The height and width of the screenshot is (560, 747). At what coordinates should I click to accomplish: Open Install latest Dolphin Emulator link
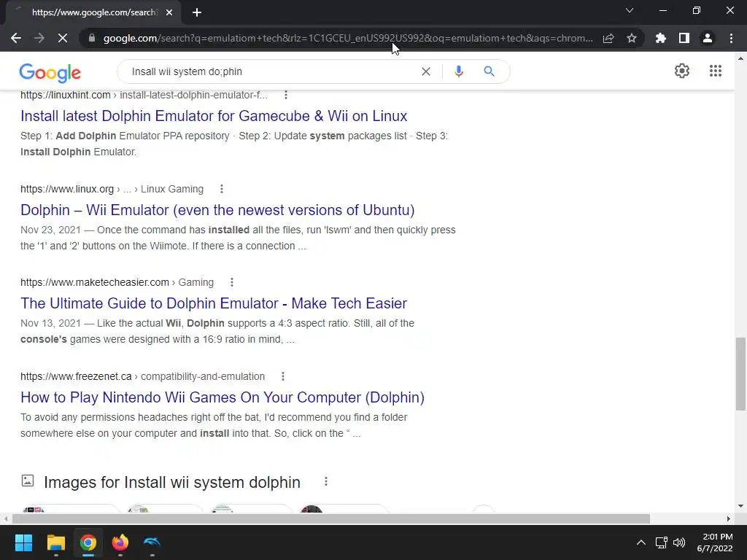coord(214,116)
